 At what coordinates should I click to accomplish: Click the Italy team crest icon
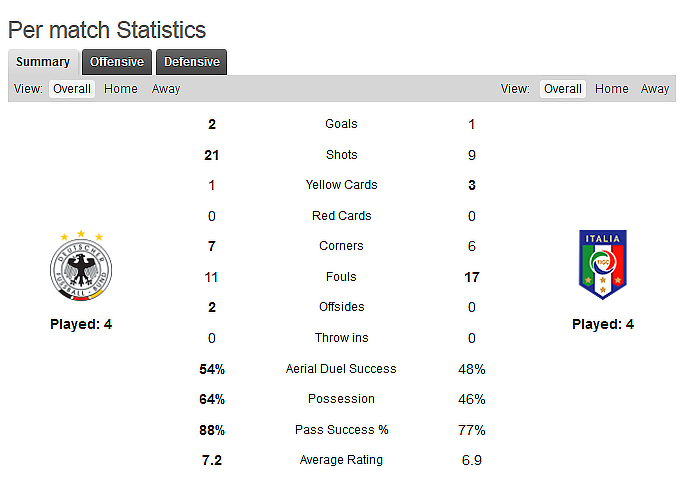[602, 265]
